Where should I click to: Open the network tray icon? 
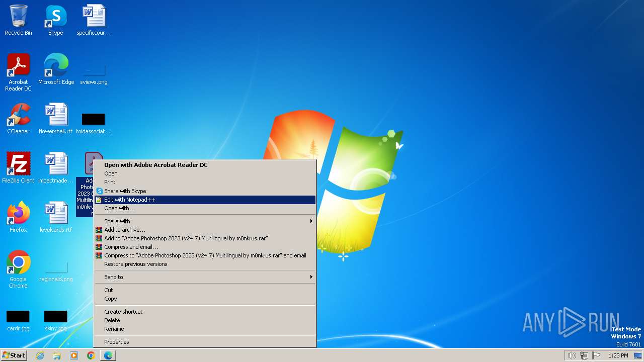click(584, 355)
